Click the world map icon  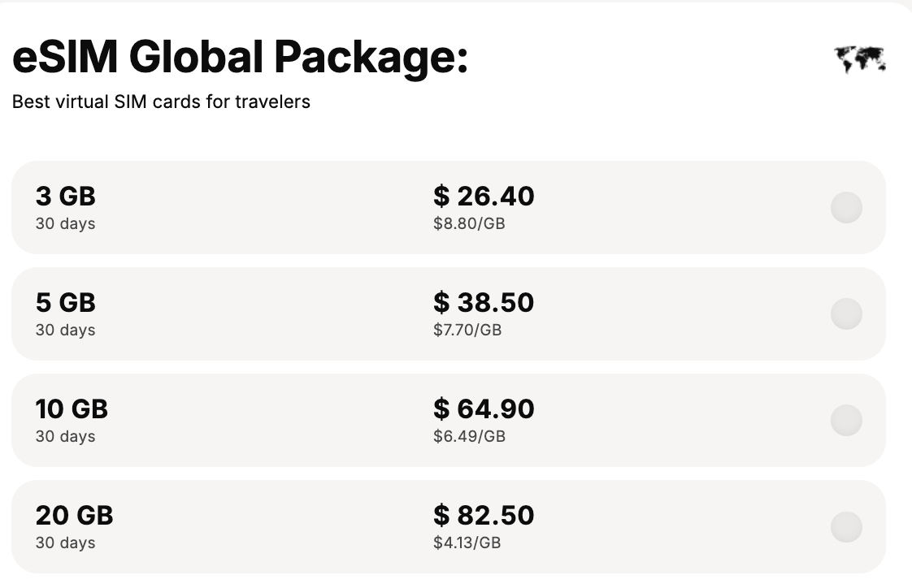(x=860, y=60)
